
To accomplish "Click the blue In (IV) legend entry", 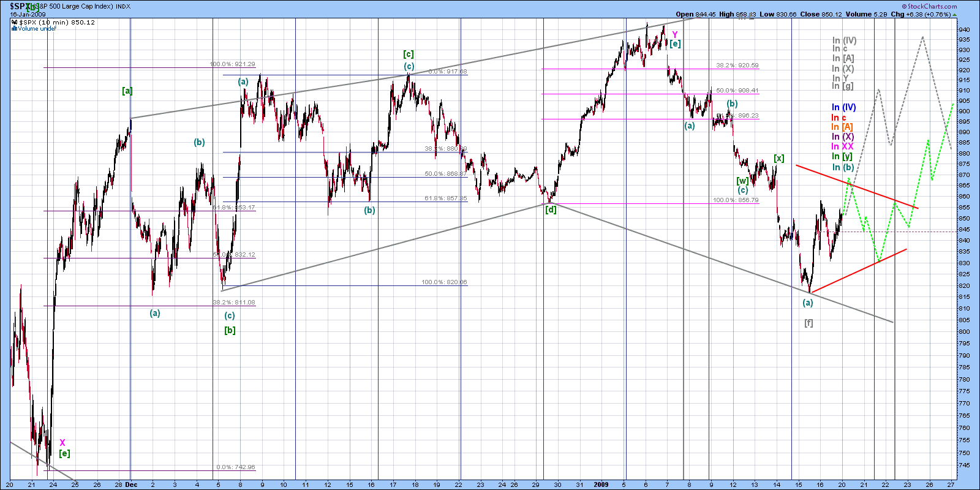I will click(843, 107).
